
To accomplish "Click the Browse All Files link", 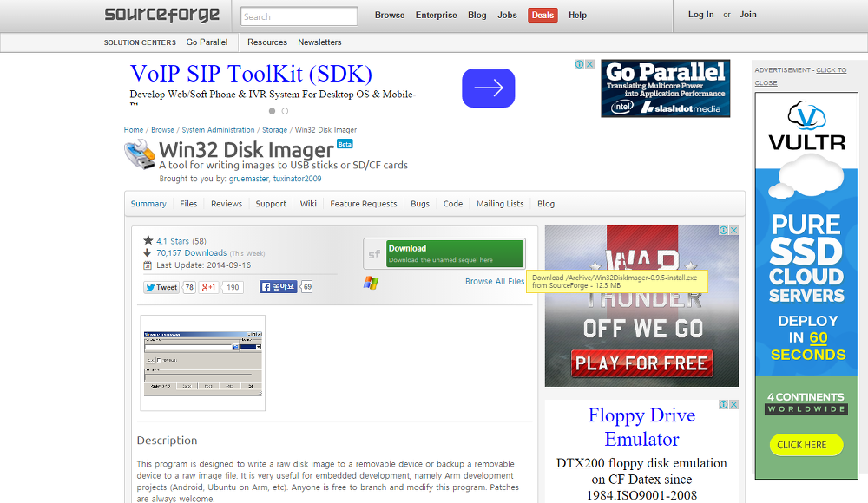I will click(x=495, y=281).
